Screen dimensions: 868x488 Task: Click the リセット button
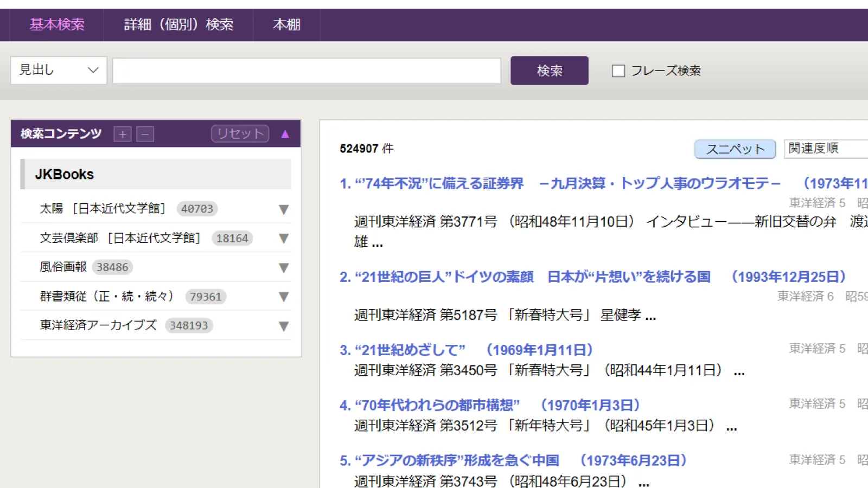(240, 133)
